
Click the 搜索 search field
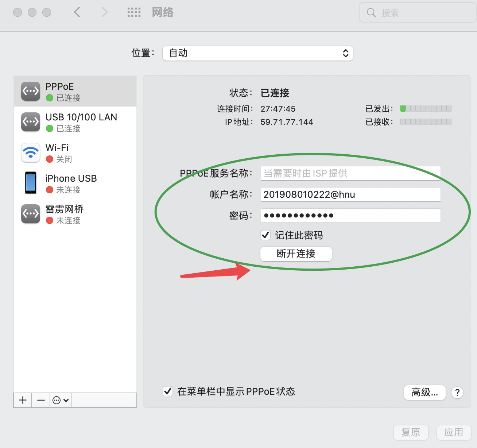418,13
